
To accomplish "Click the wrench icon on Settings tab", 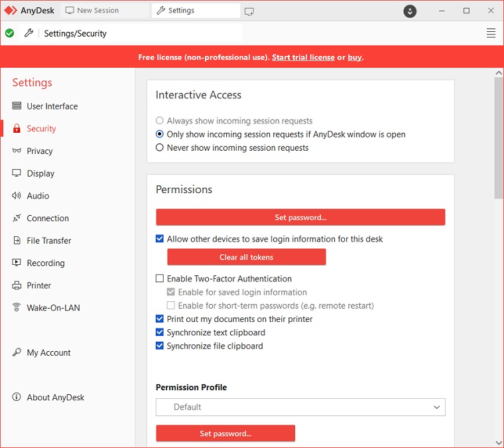I will tap(160, 11).
